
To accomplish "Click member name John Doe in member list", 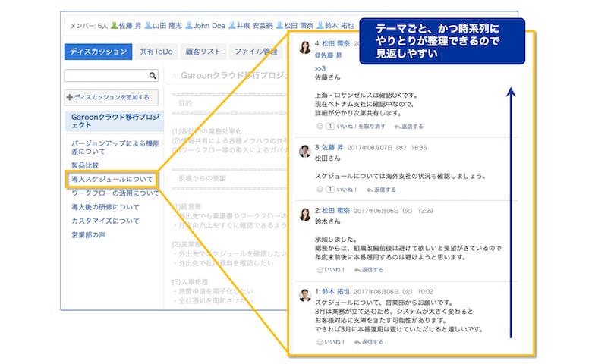I will click(x=209, y=26).
